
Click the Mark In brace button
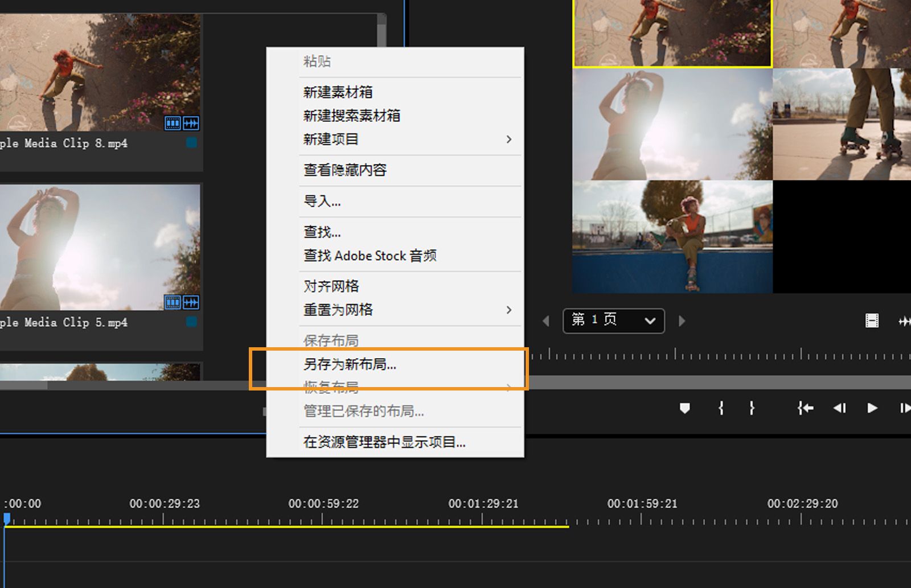click(721, 408)
